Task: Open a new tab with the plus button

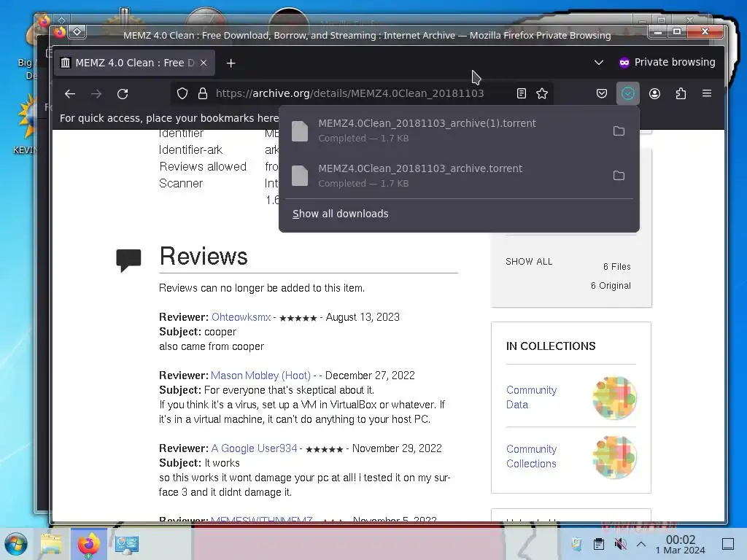Action: 231,63
